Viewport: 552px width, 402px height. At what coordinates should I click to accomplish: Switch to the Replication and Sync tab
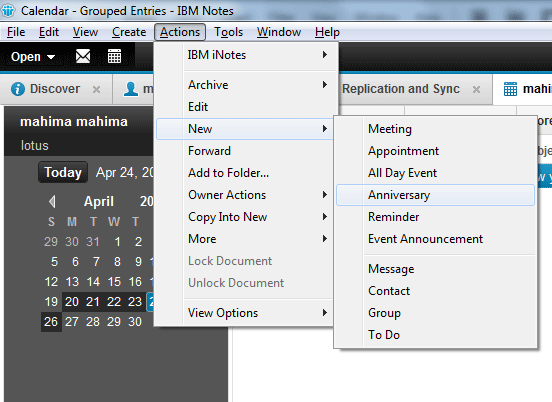pos(401,89)
